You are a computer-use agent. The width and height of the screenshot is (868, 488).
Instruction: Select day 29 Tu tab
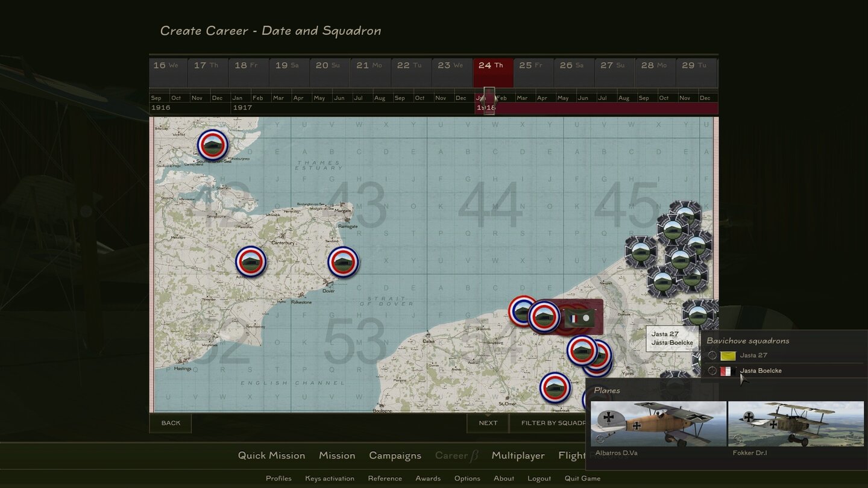click(x=696, y=73)
